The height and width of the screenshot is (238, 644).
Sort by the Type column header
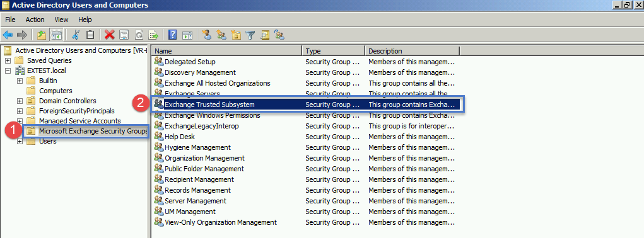(333, 51)
